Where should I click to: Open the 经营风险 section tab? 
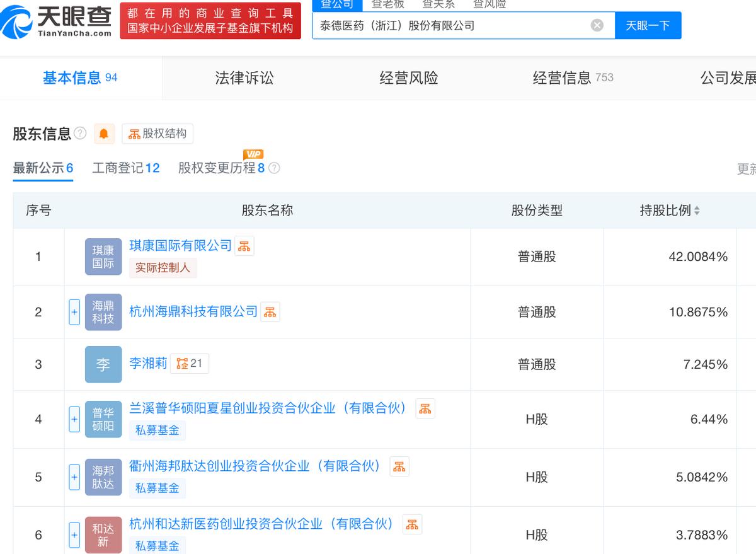(x=409, y=78)
